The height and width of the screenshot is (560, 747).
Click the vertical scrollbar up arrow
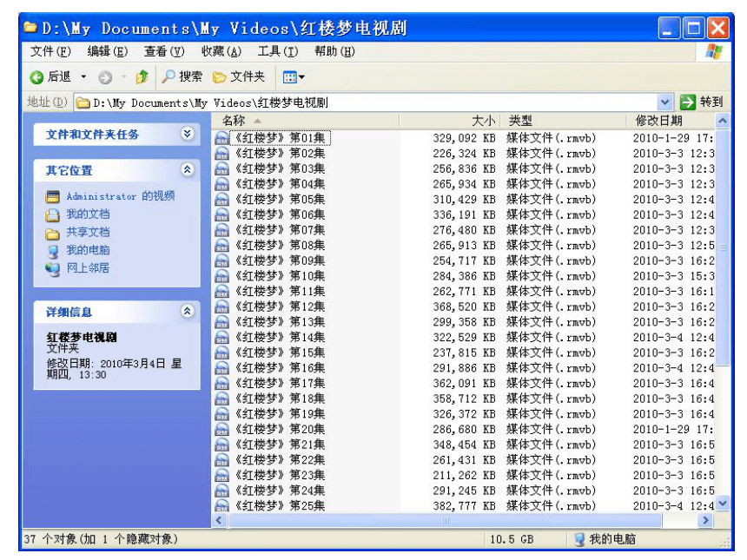(x=723, y=121)
